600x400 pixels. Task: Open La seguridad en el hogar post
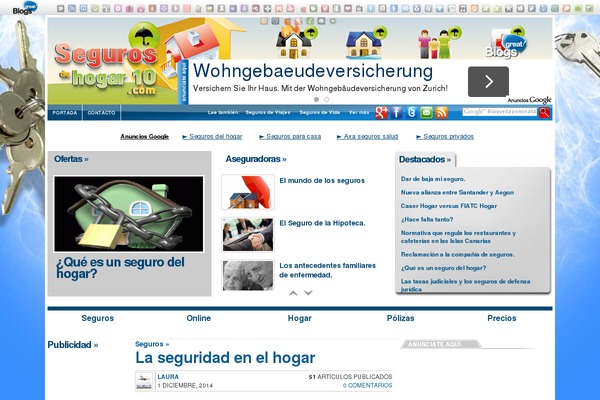pyautogui.click(x=225, y=358)
